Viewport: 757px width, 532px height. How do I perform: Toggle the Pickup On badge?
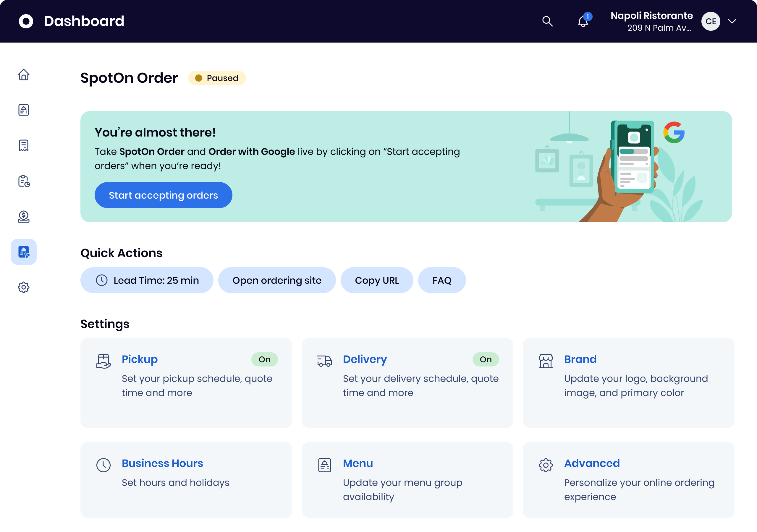(264, 359)
